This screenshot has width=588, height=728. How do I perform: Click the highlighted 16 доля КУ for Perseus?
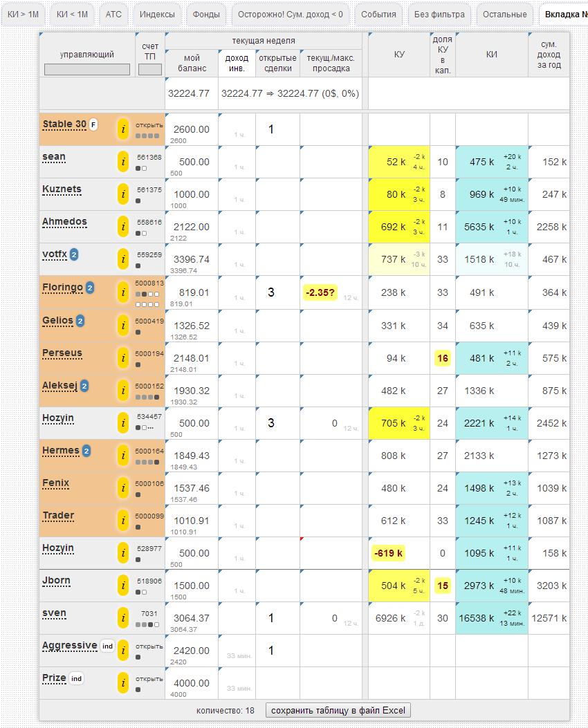[443, 358]
